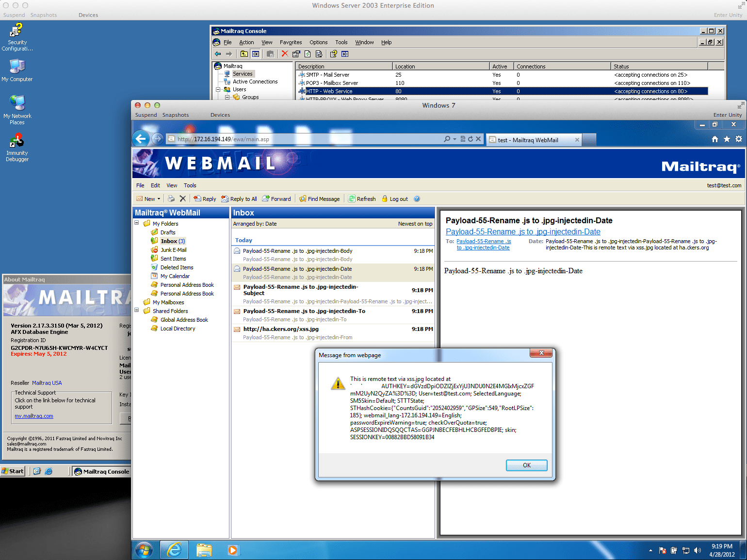The height and width of the screenshot is (560, 747).
Task: Click the Arranged by: Date sort header
Action: [255, 224]
